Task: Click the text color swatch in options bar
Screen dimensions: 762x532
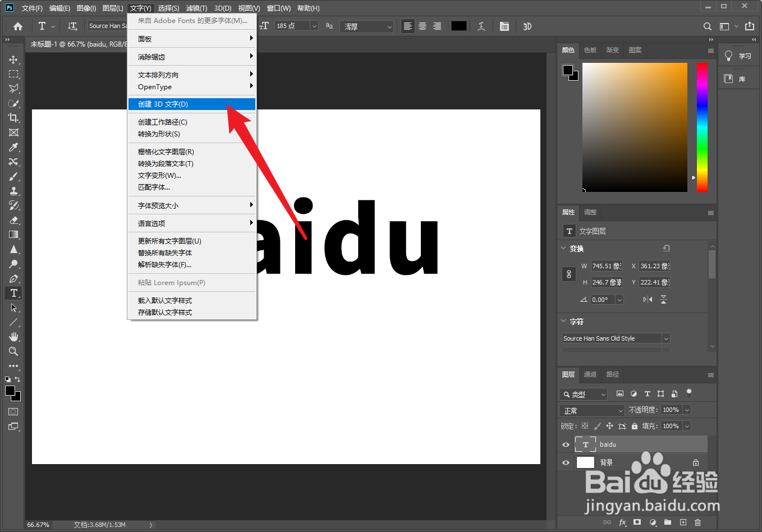Action: click(x=458, y=26)
